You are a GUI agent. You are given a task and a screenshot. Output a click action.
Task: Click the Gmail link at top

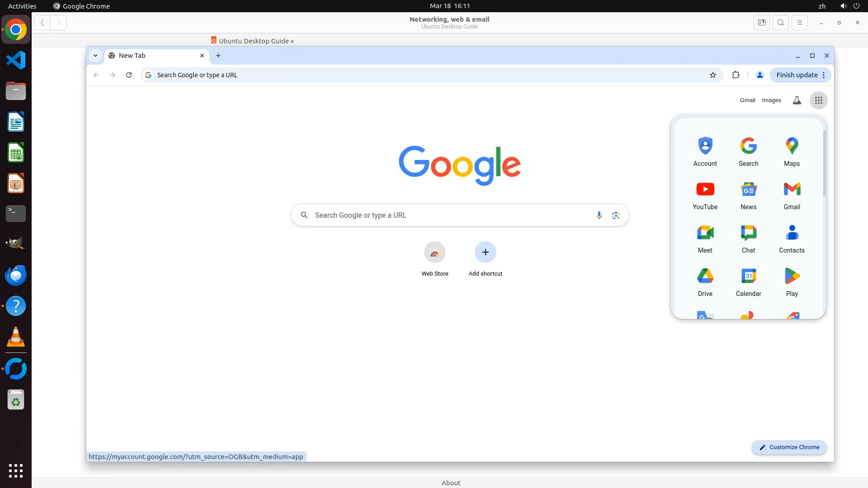pyautogui.click(x=747, y=100)
